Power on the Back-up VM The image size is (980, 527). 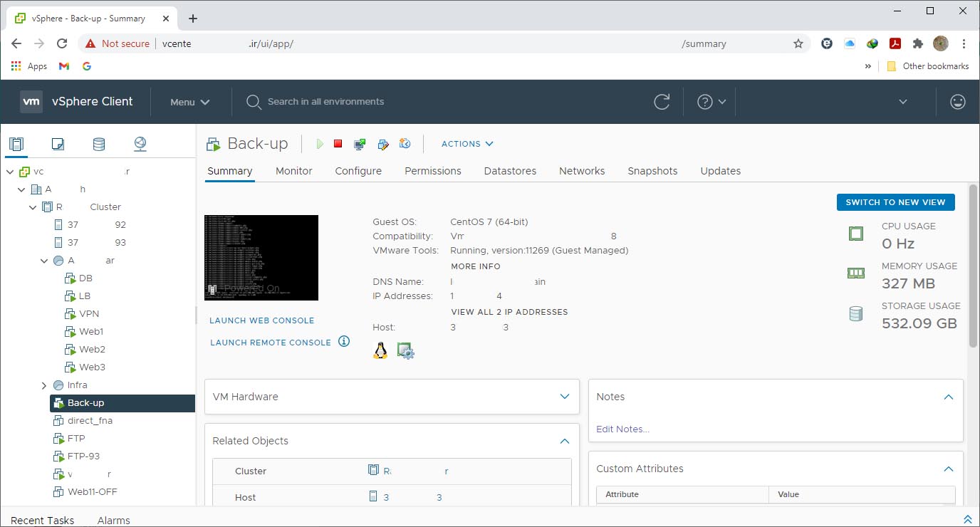[320, 144]
